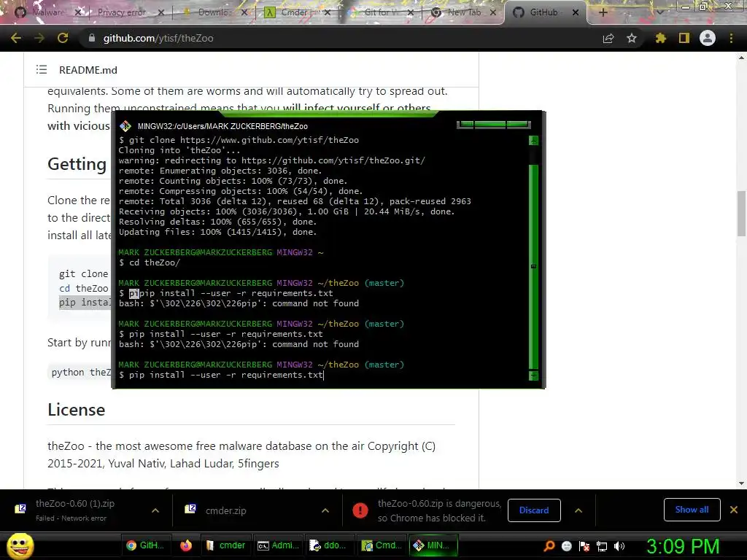
Task: Click the round gray tray icon next to the magnifier
Action: tap(566, 546)
